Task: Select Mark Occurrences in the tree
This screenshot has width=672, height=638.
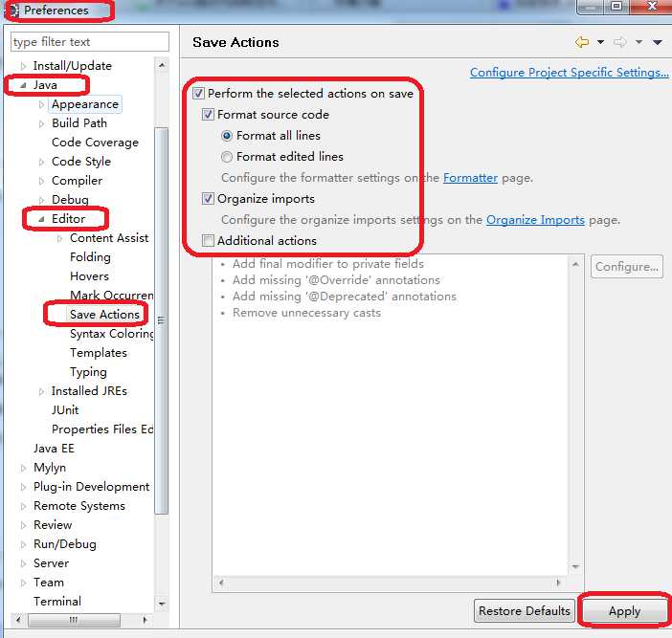Action: click(111, 295)
